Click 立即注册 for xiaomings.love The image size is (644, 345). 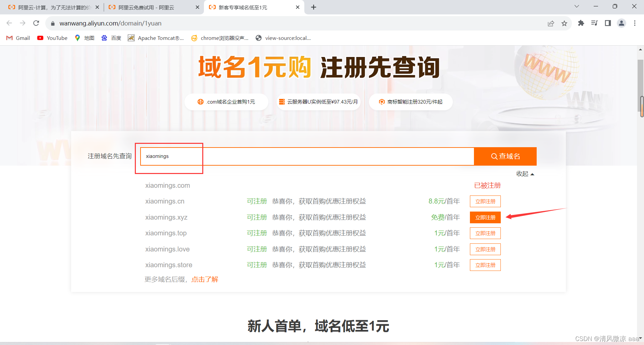[x=485, y=249]
